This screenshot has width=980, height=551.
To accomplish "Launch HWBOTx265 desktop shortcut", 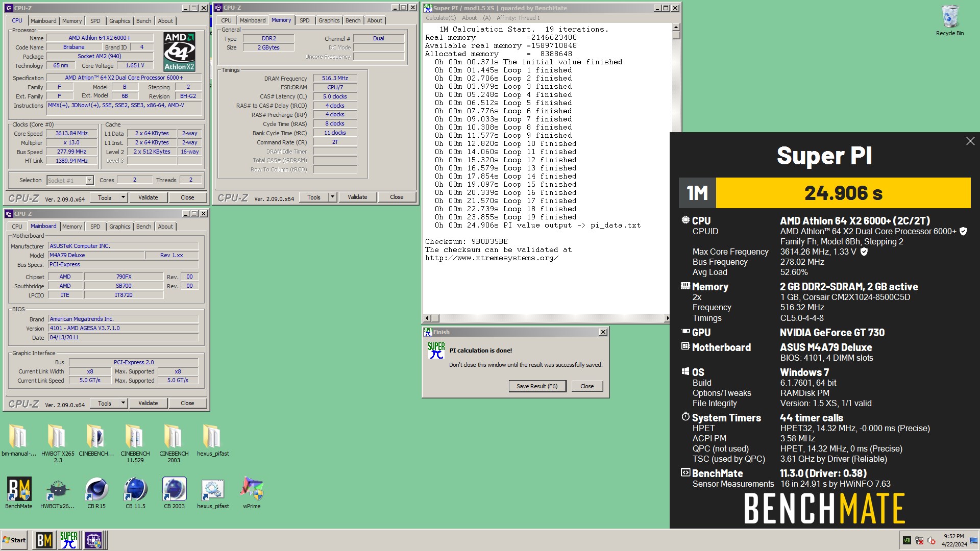I will click(x=57, y=493).
